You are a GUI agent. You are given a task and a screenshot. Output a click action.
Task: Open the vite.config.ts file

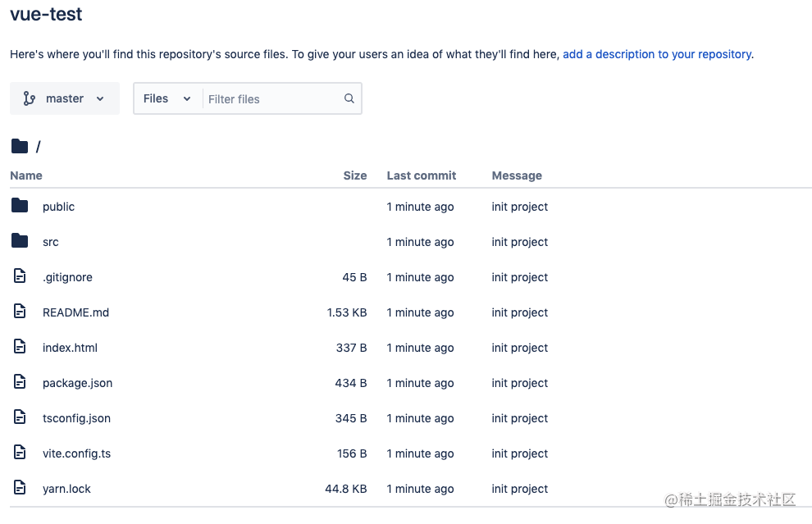pos(76,453)
